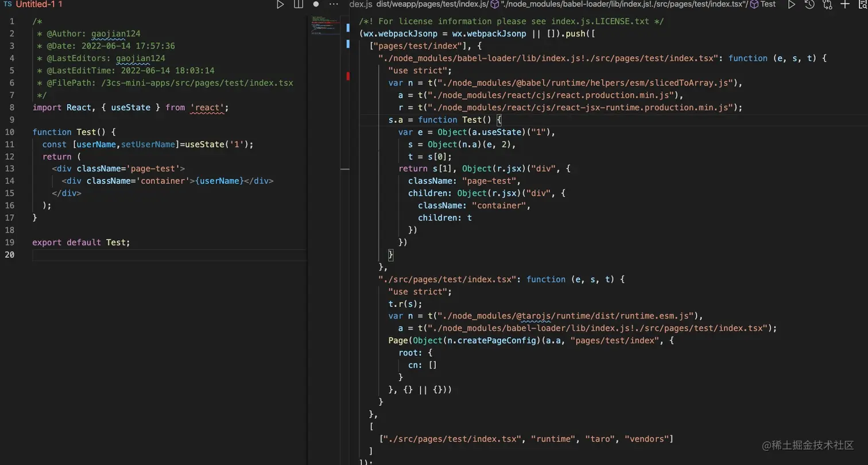This screenshot has height=465, width=868.
Task: Click the 'export default Test;' line
Action: [x=82, y=242]
